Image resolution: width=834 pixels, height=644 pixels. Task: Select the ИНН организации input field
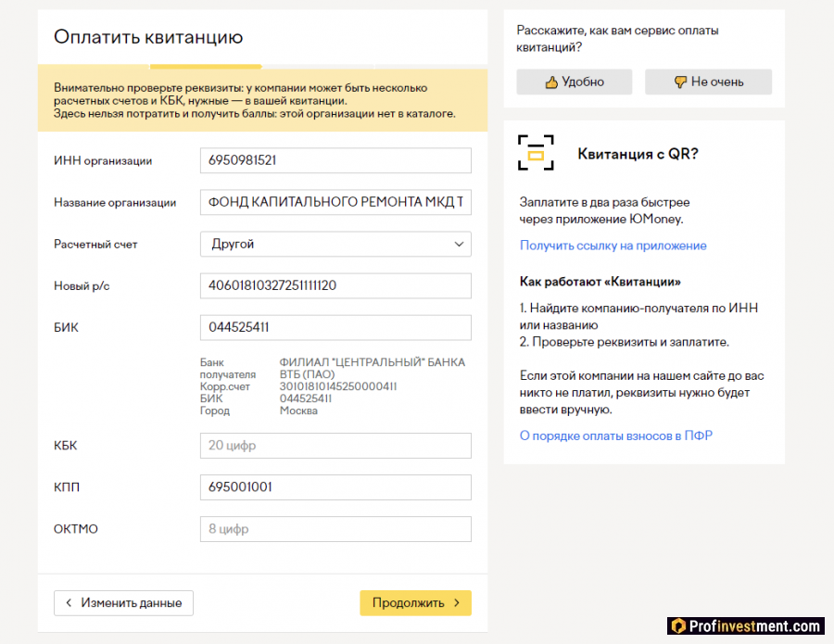pyautogui.click(x=335, y=160)
